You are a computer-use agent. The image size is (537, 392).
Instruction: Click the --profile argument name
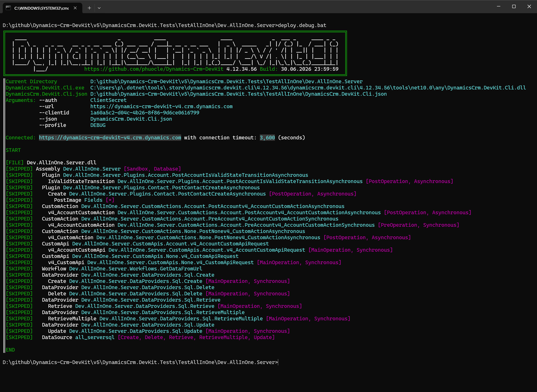point(53,125)
